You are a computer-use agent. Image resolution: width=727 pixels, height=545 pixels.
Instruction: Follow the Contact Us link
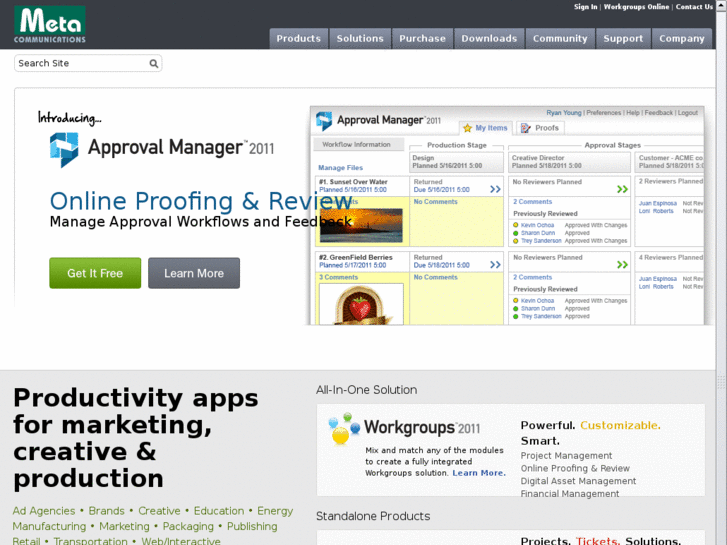tap(694, 7)
